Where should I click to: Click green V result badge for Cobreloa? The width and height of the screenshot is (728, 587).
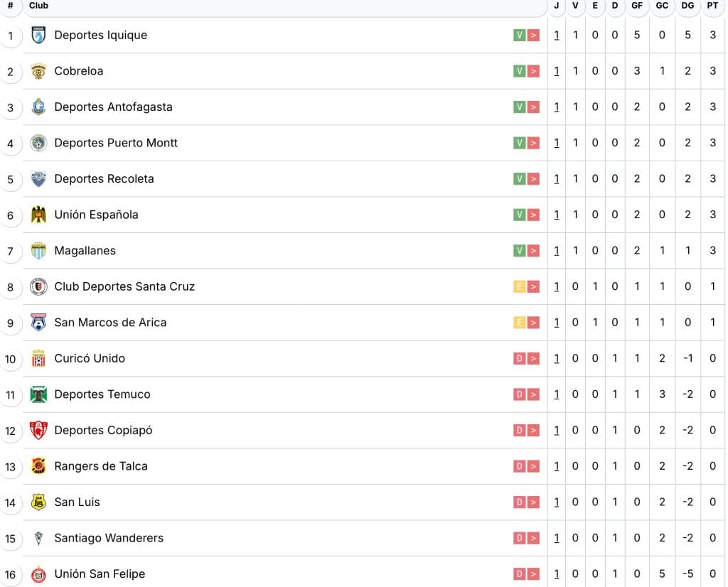pyautogui.click(x=519, y=71)
